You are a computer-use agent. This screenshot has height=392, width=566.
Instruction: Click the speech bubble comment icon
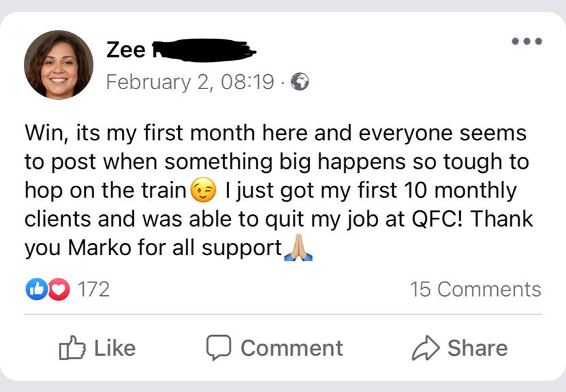[x=219, y=348]
